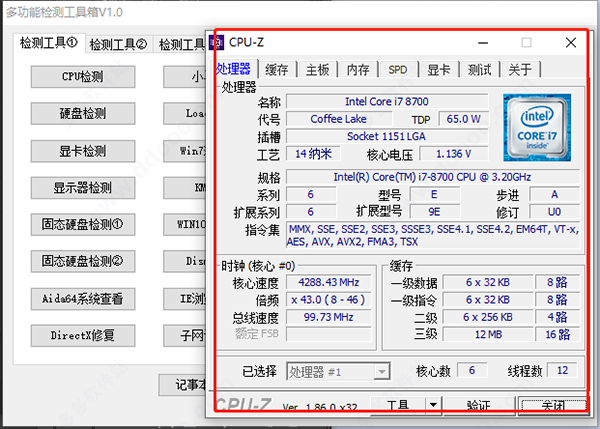Expand the 工具 dropdown arrow
This screenshot has width=600, height=429.
pos(433,405)
